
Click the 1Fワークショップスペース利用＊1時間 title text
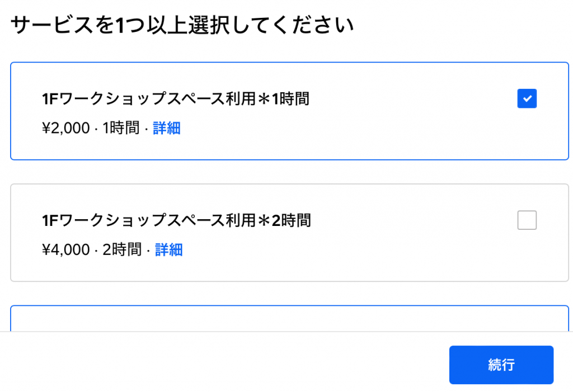point(175,99)
